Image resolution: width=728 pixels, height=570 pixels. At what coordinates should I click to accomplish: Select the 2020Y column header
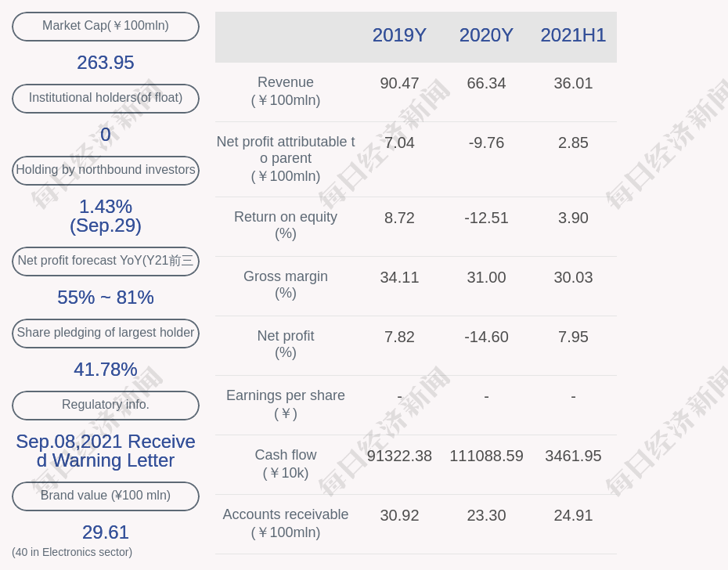pos(486,35)
